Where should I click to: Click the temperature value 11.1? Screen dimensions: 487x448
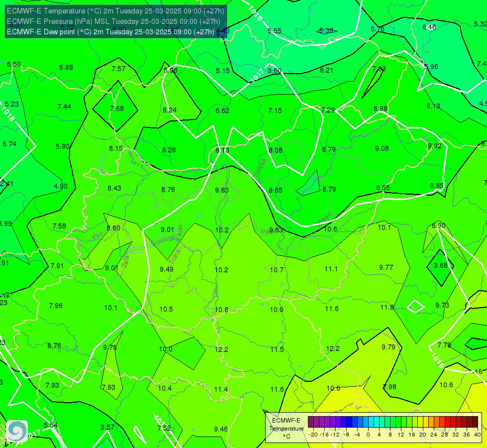331,269
